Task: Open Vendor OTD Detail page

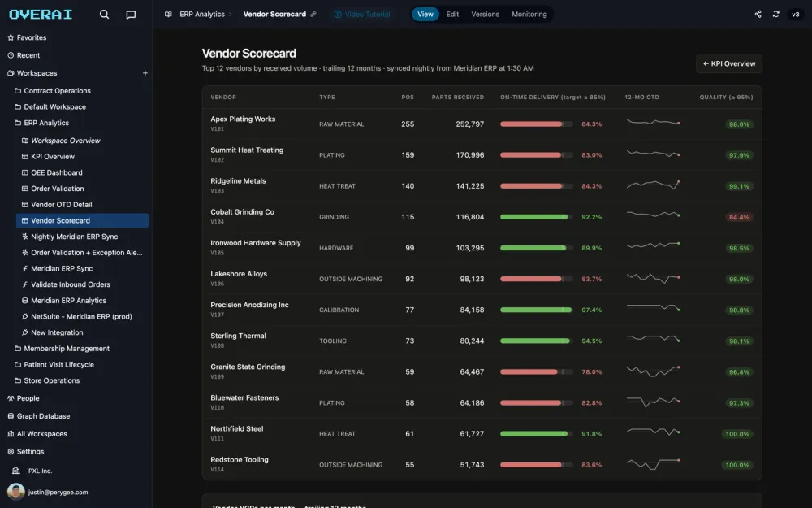Action: coord(57,205)
